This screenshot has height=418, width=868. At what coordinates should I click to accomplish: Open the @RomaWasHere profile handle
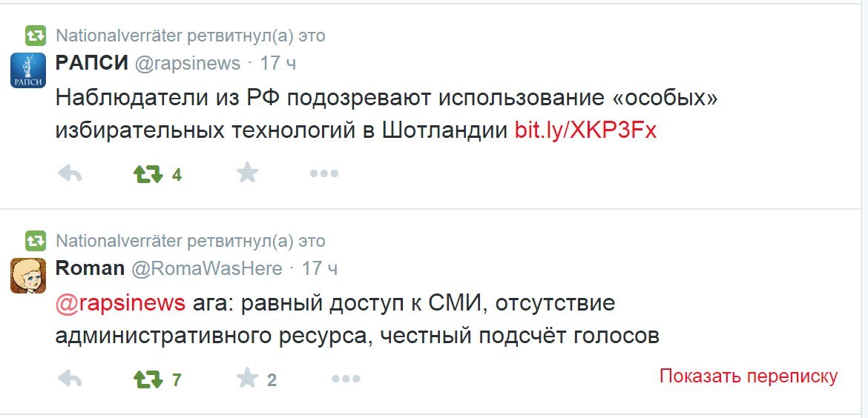coord(206,269)
